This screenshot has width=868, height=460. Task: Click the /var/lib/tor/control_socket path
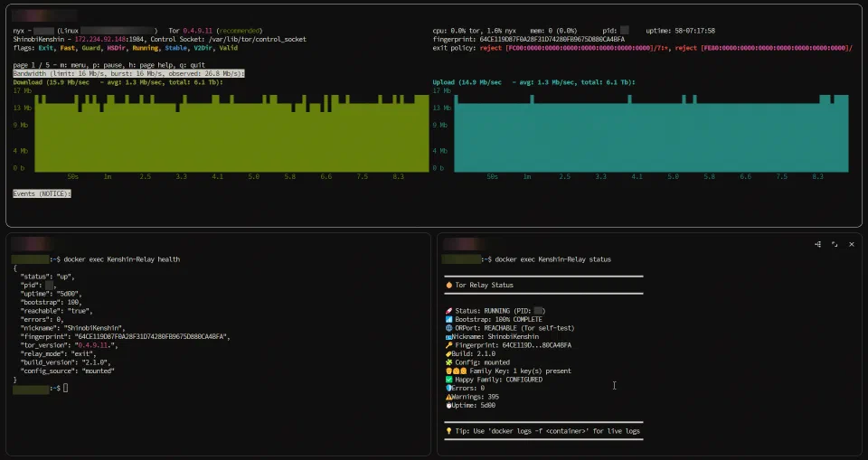(258, 39)
